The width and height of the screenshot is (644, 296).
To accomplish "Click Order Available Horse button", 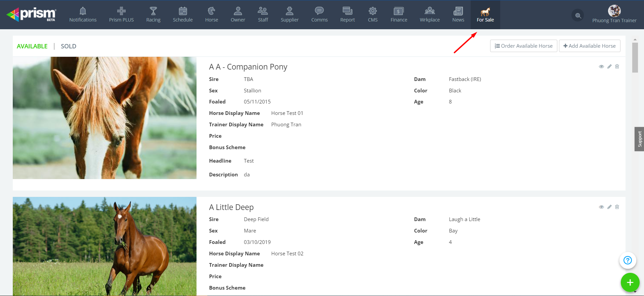I will click(523, 46).
